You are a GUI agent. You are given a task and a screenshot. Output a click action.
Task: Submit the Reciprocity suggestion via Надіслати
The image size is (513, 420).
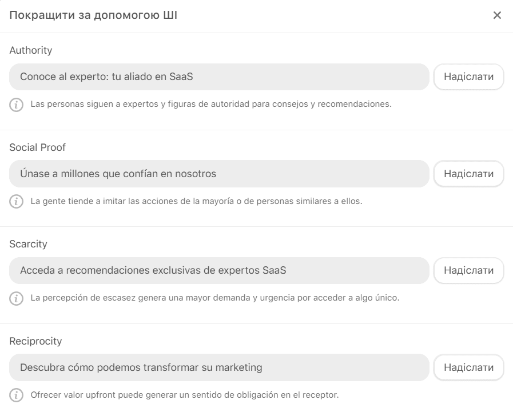click(x=468, y=367)
